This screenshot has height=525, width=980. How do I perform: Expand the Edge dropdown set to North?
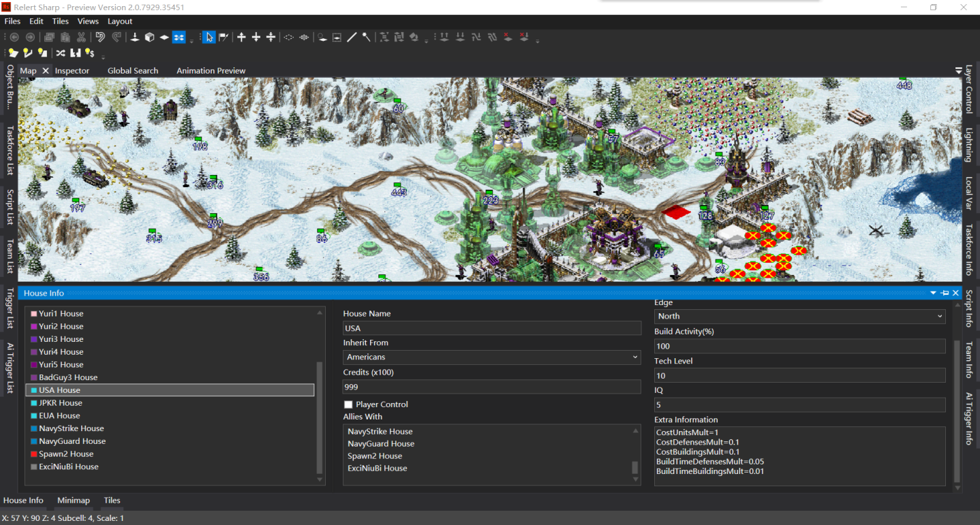point(800,316)
